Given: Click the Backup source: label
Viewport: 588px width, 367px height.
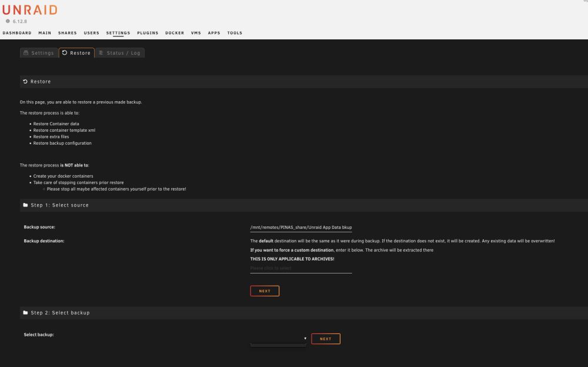Looking at the screenshot, I should point(39,227).
